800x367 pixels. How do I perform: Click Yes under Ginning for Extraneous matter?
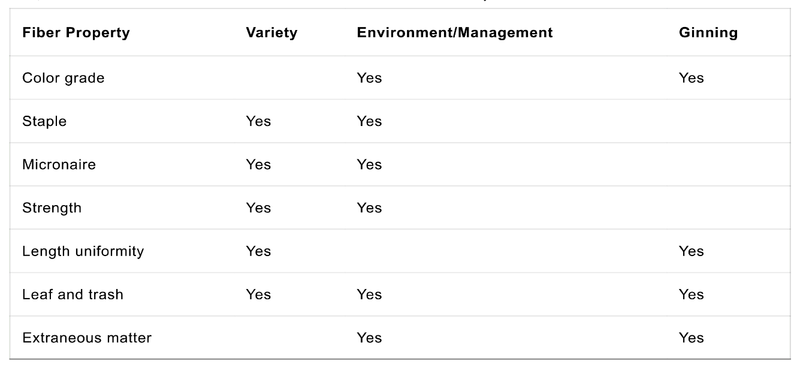coord(691,338)
